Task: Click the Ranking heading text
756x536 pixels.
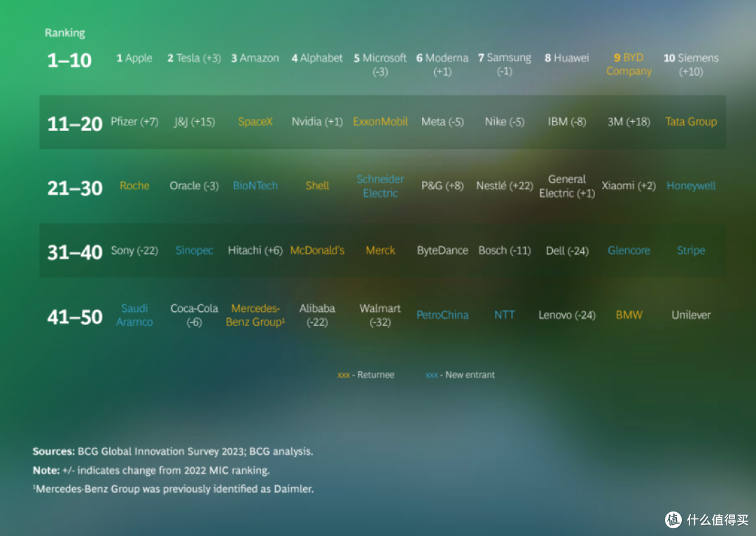Action: pyautogui.click(x=64, y=33)
